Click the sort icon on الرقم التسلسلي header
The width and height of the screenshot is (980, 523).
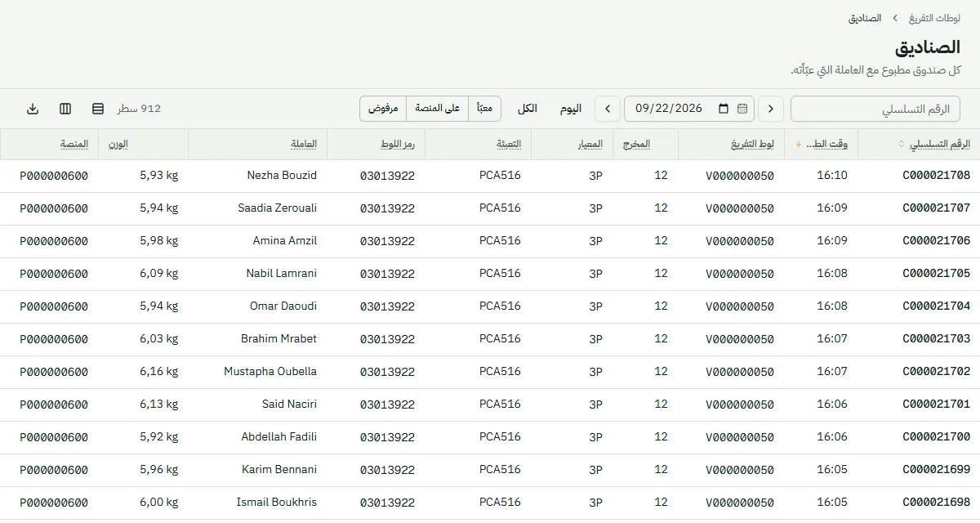point(902,145)
